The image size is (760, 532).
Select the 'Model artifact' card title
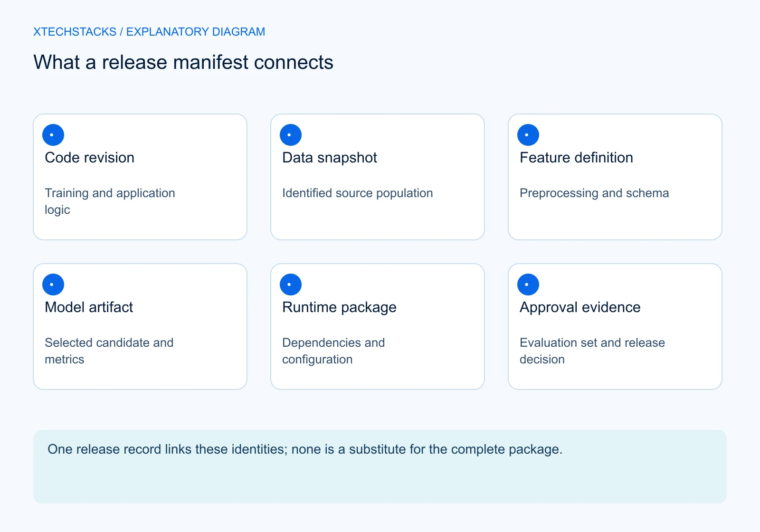89,307
